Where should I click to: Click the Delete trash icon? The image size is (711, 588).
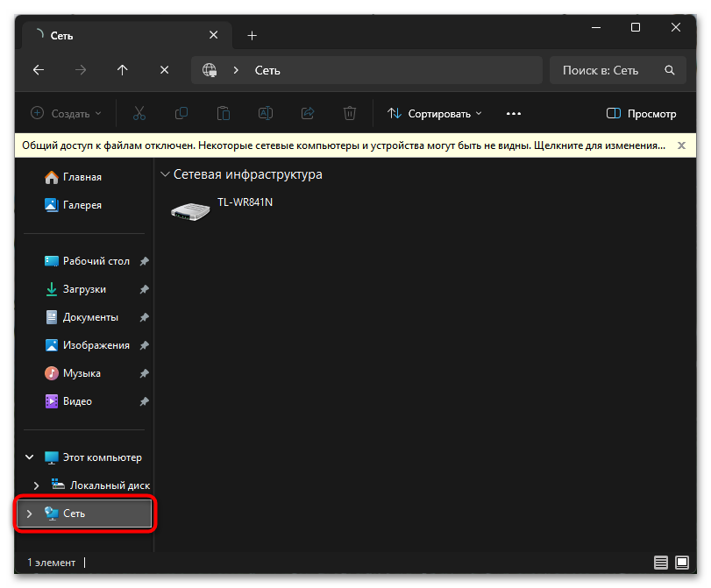click(350, 114)
